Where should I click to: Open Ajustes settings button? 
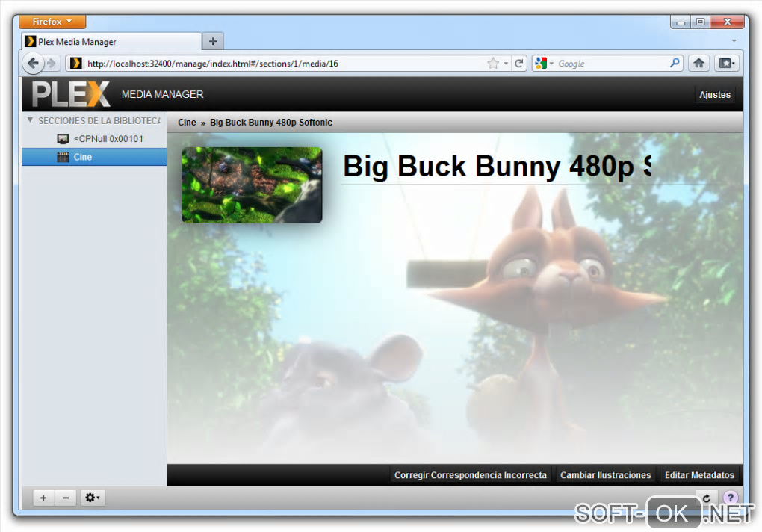tap(714, 95)
